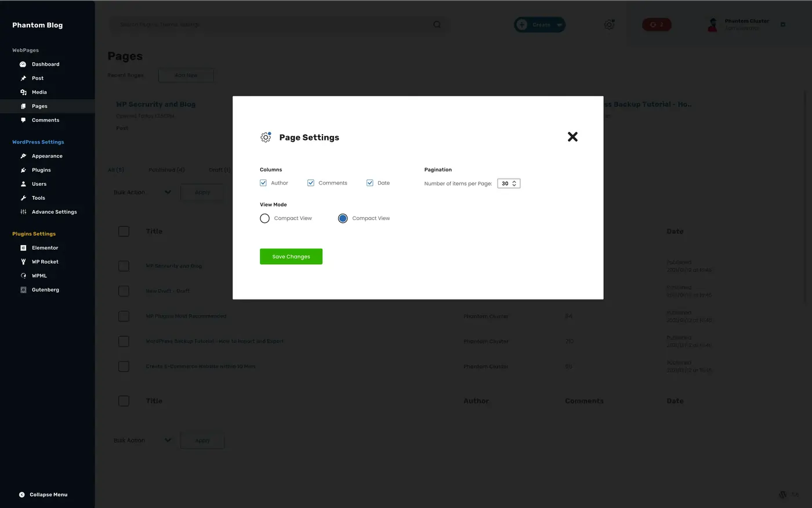Screen dimensions: 812x508
Task: Adjust the items per page stepper arrows
Action: [514, 183]
